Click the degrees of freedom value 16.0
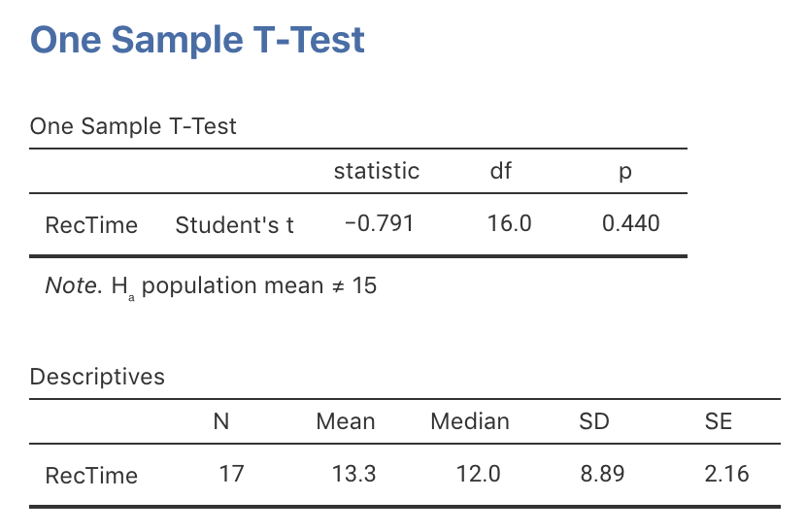This screenshot has width=806, height=532. 509,224
